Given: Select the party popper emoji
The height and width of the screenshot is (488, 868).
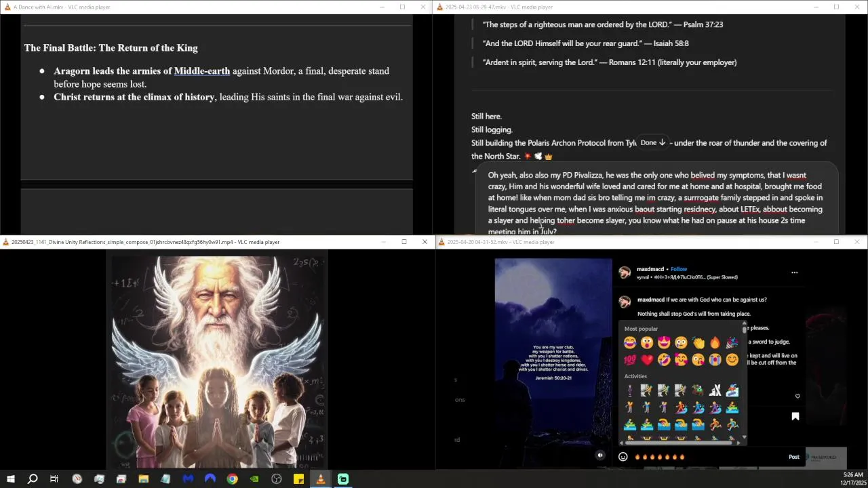Looking at the screenshot, I should [732, 342].
